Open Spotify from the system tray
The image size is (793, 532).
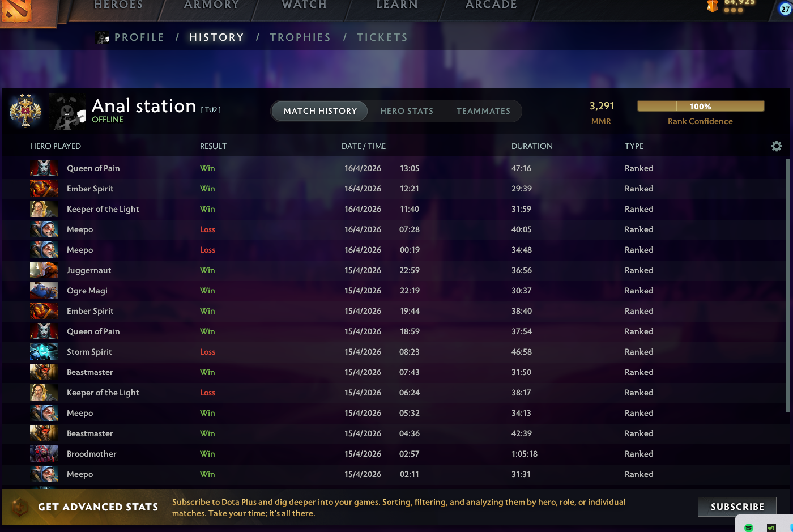tap(749, 527)
